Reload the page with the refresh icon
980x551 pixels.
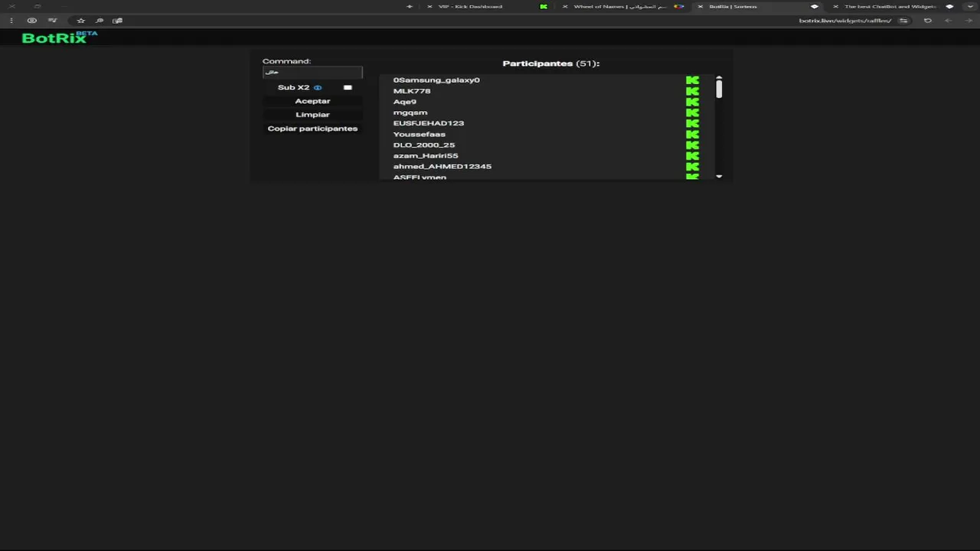coord(928,21)
